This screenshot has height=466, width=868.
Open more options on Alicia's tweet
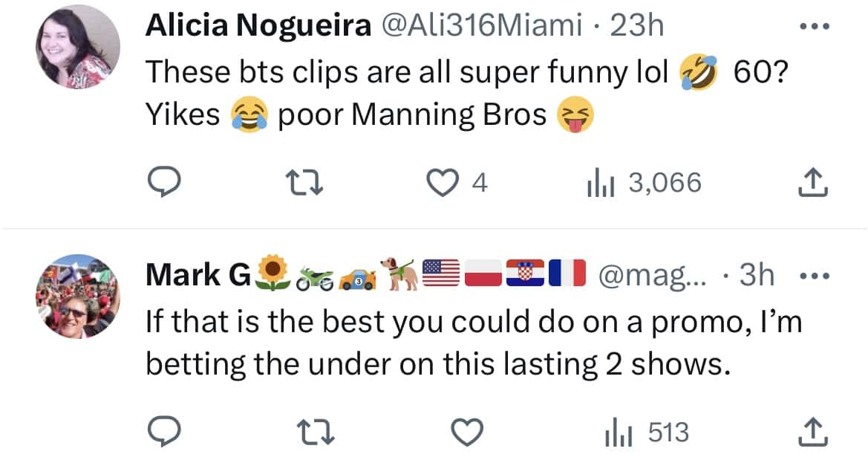814,22
